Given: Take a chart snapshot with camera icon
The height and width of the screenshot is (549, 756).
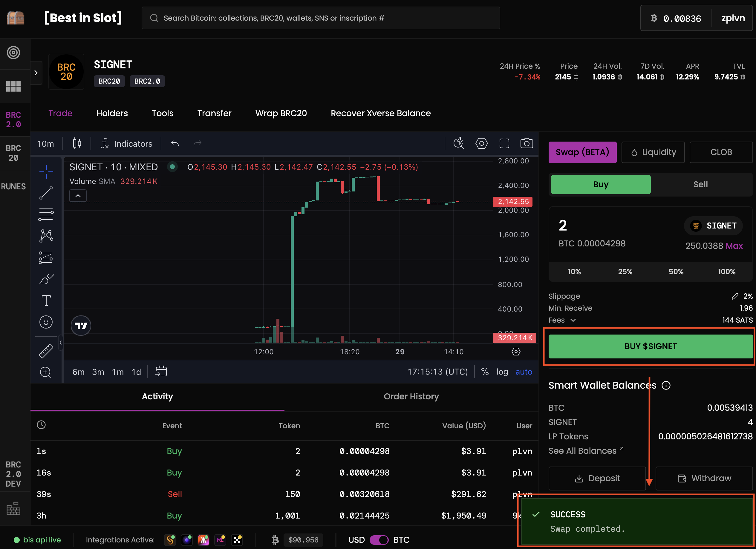Looking at the screenshot, I should coord(526,144).
